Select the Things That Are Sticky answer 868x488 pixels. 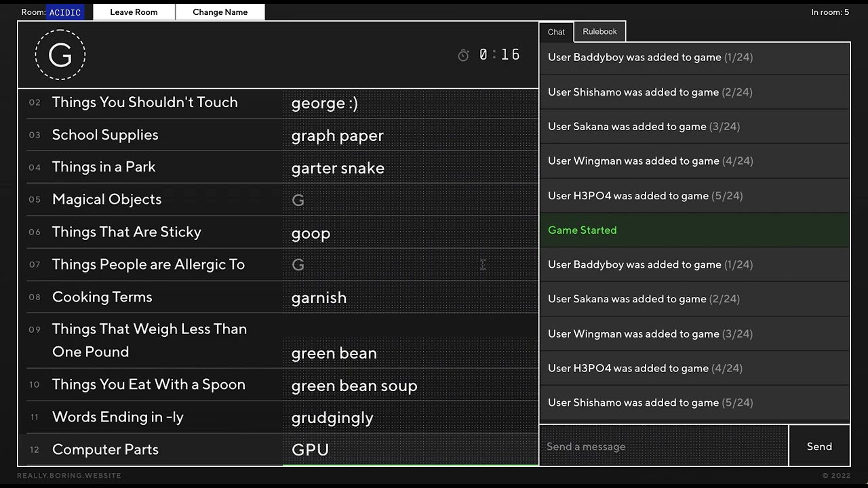tap(410, 233)
